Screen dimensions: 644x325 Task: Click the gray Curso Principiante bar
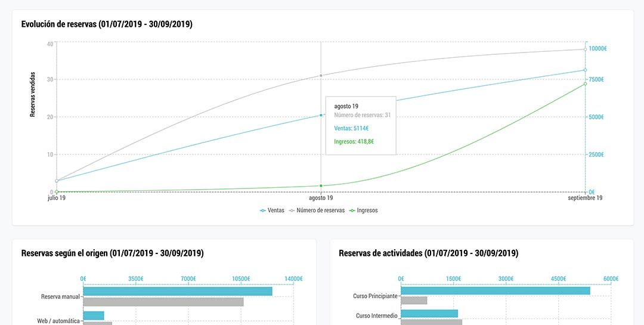click(x=414, y=301)
